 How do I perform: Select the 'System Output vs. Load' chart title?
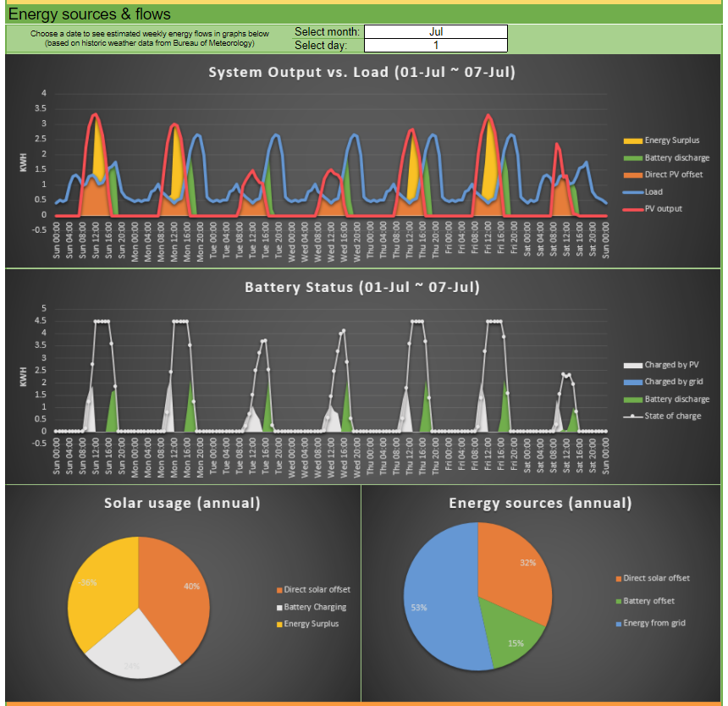pos(362,72)
